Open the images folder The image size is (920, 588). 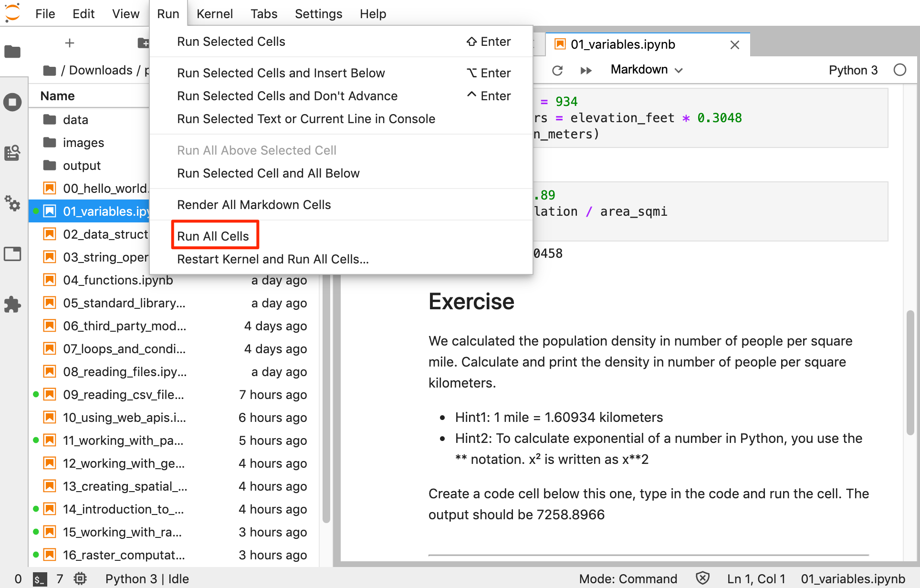pos(83,143)
